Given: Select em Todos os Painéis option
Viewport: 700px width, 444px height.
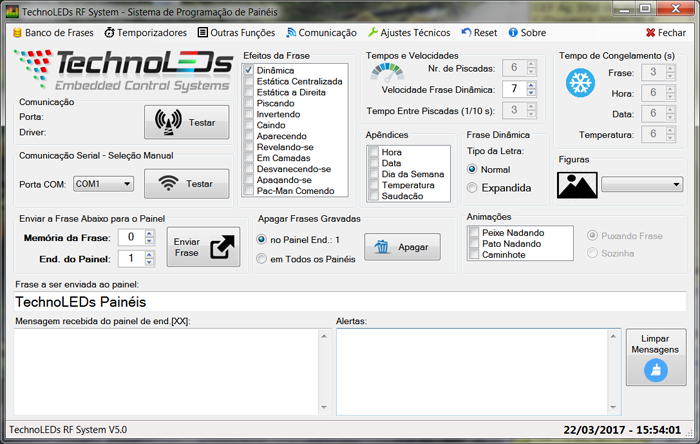Looking at the screenshot, I should point(262,259).
